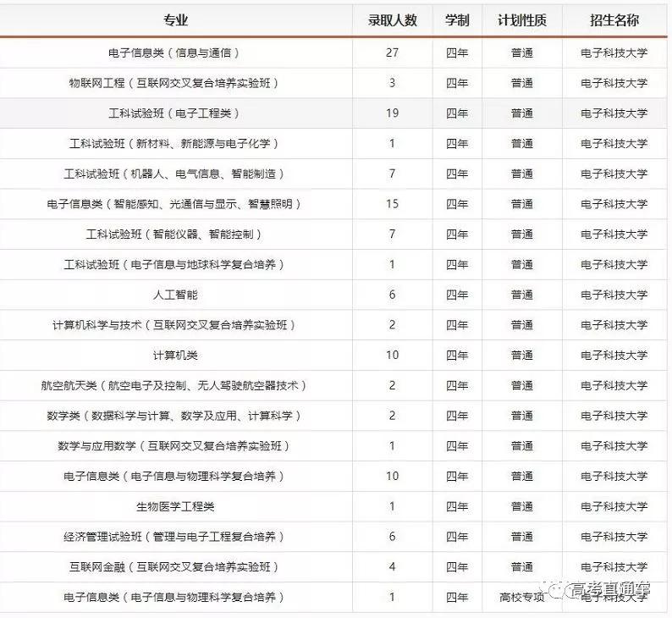Click the 招生名称 column header

pyautogui.click(x=614, y=20)
